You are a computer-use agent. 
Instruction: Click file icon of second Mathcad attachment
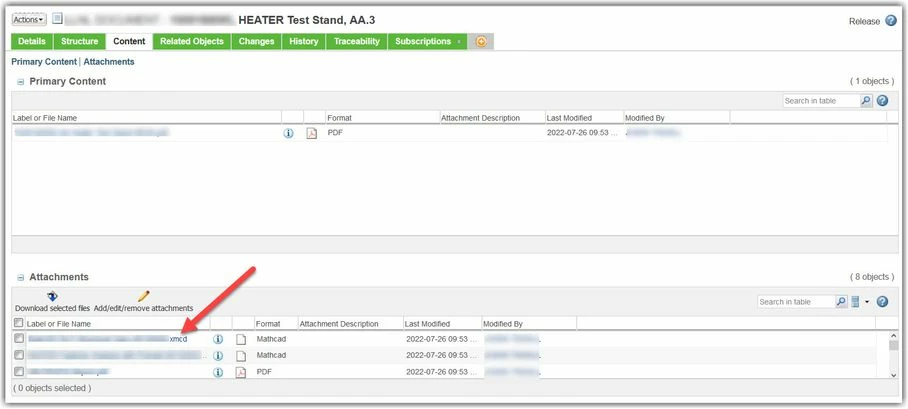(241, 356)
